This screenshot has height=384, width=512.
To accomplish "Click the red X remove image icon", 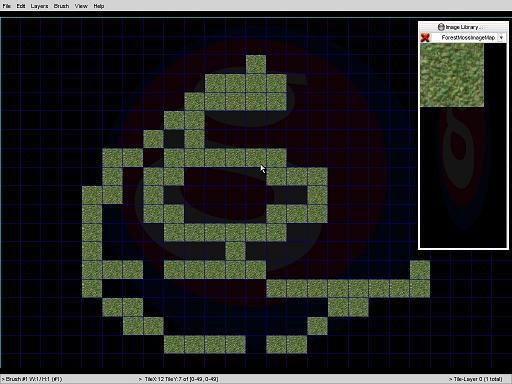I will pos(425,37).
